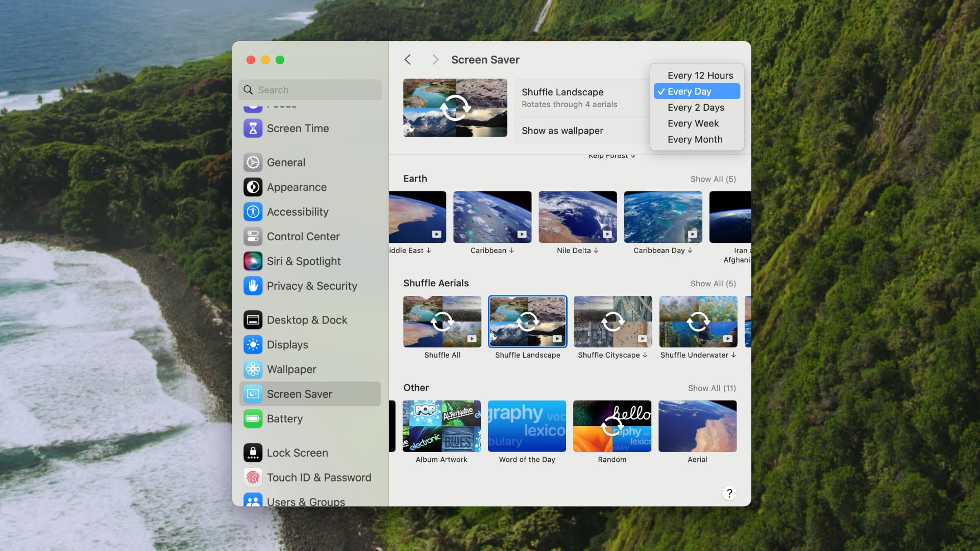This screenshot has width=980, height=551.
Task: Open the help button for Screen Saver
Action: (729, 493)
